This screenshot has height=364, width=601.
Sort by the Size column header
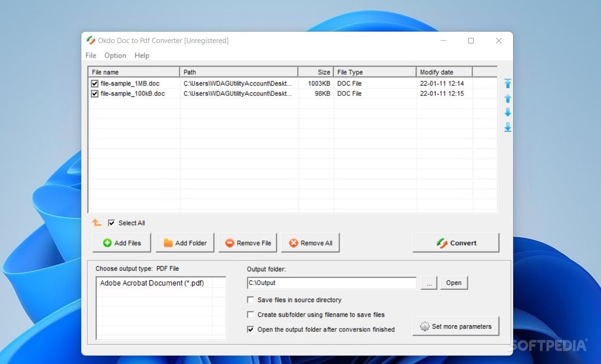coord(316,72)
